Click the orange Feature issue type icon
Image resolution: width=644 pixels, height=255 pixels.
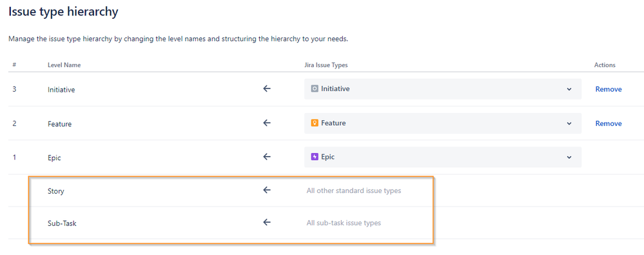pos(315,123)
